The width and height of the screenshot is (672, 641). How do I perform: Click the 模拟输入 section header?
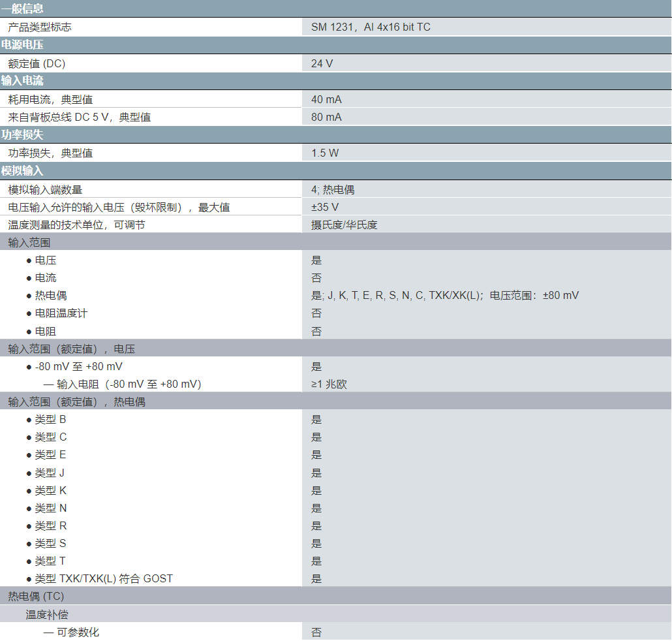click(x=23, y=171)
